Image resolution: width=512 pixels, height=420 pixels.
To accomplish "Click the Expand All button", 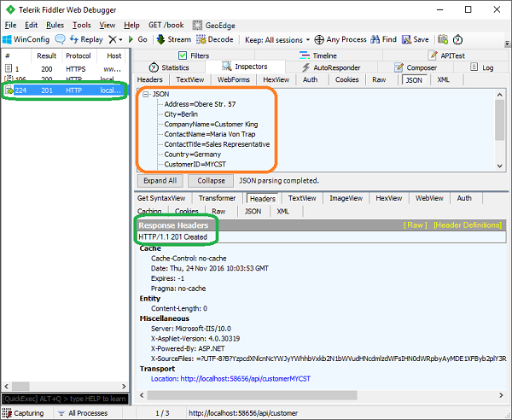I will click(x=160, y=181).
